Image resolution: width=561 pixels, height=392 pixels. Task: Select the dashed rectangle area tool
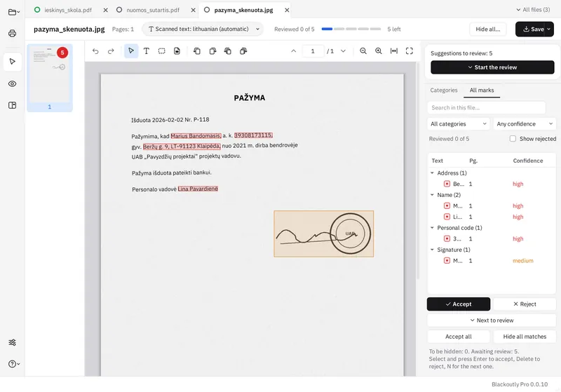pos(162,51)
